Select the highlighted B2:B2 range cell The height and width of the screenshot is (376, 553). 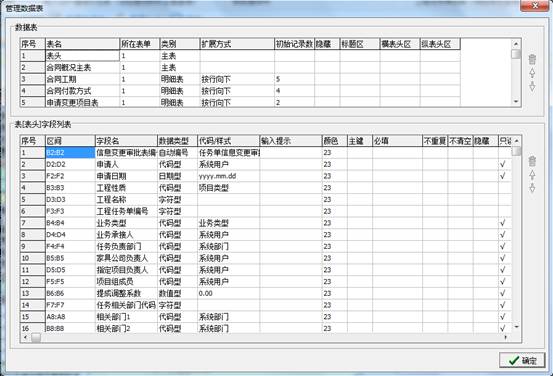(x=70, y=152)
